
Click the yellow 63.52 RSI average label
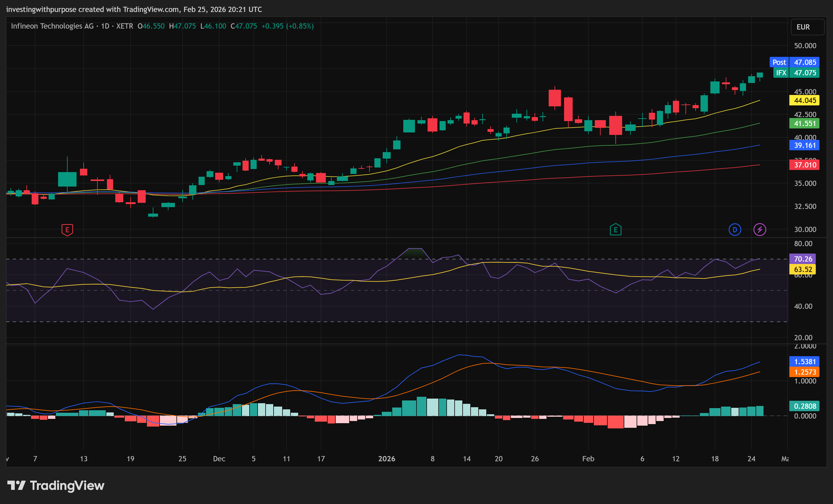(803, 270)
